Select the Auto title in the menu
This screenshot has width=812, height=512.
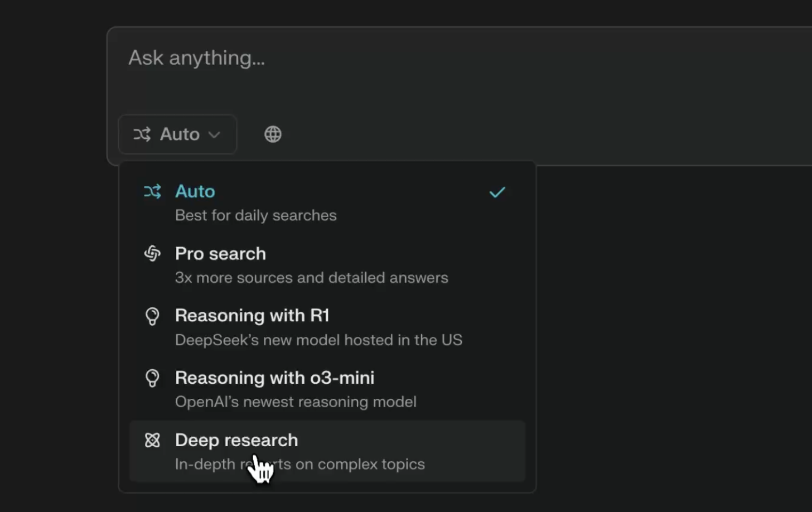point(195,191)
